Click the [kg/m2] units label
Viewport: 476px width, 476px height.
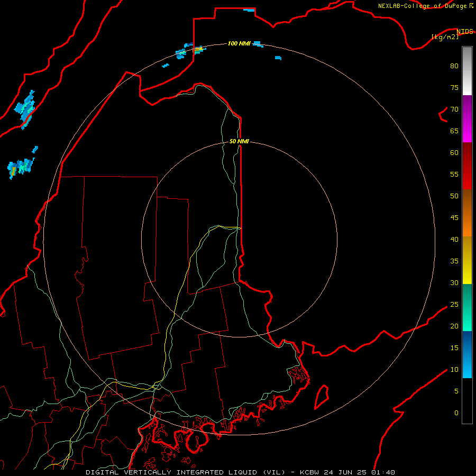(445, 37)
